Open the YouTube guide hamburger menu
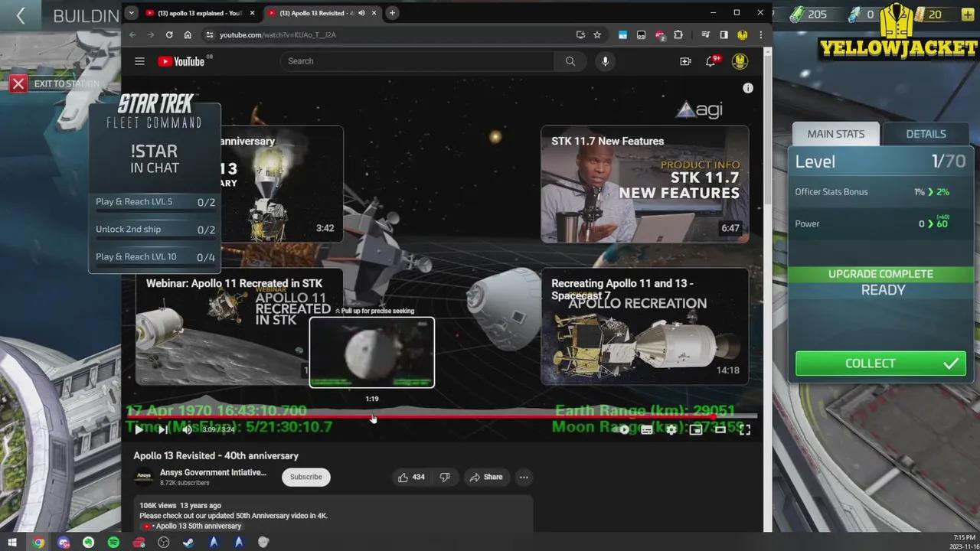This screenshot has width=980, height=551. (x=139, y=61)
